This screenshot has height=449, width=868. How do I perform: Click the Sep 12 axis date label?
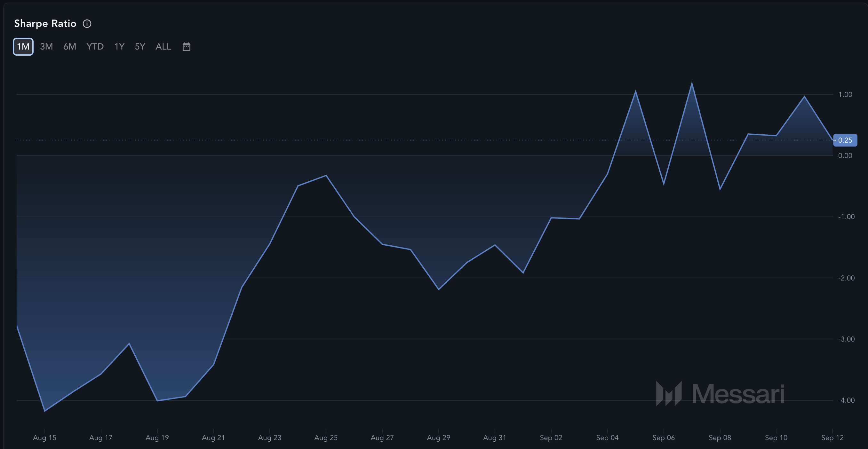(832, 437)
